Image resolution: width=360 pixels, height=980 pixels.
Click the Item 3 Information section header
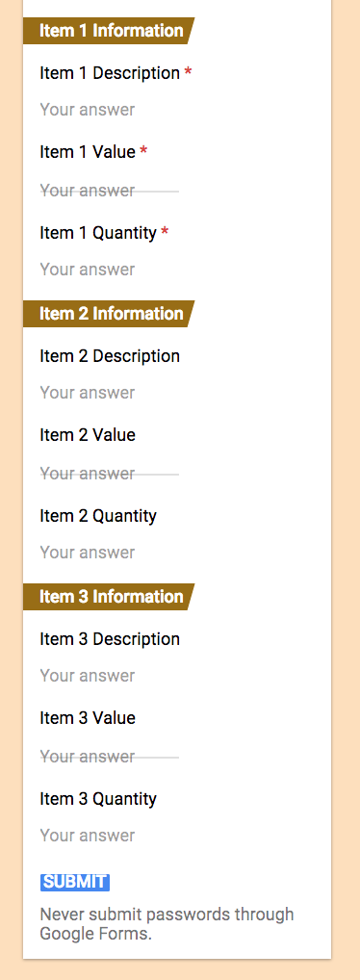(109, 597)
